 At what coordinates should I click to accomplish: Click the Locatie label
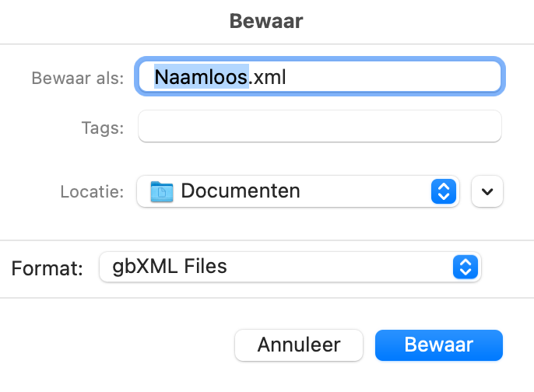(92, 191)
